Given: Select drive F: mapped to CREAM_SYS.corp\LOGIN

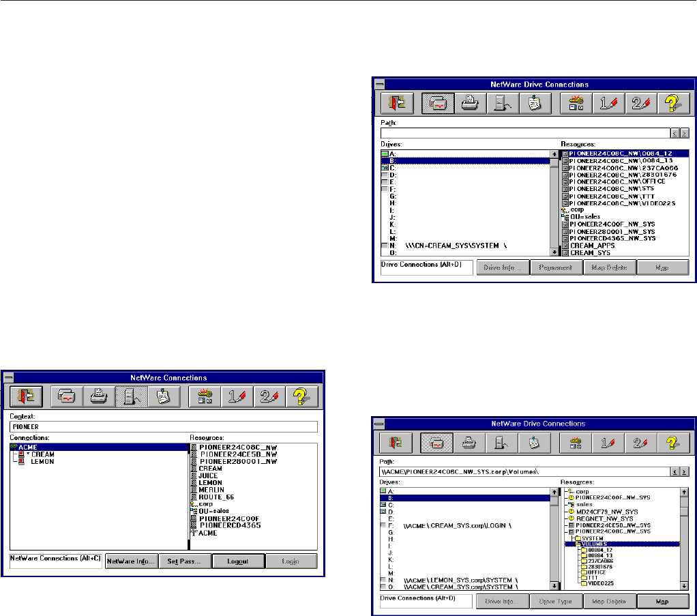Looking at the screenshot, I should pyautogui.click(x=465, y=526).
